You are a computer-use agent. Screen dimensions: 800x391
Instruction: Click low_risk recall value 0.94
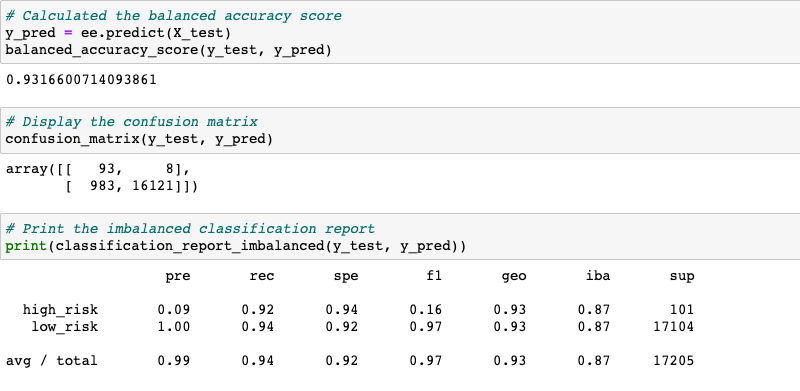[258, 327]
